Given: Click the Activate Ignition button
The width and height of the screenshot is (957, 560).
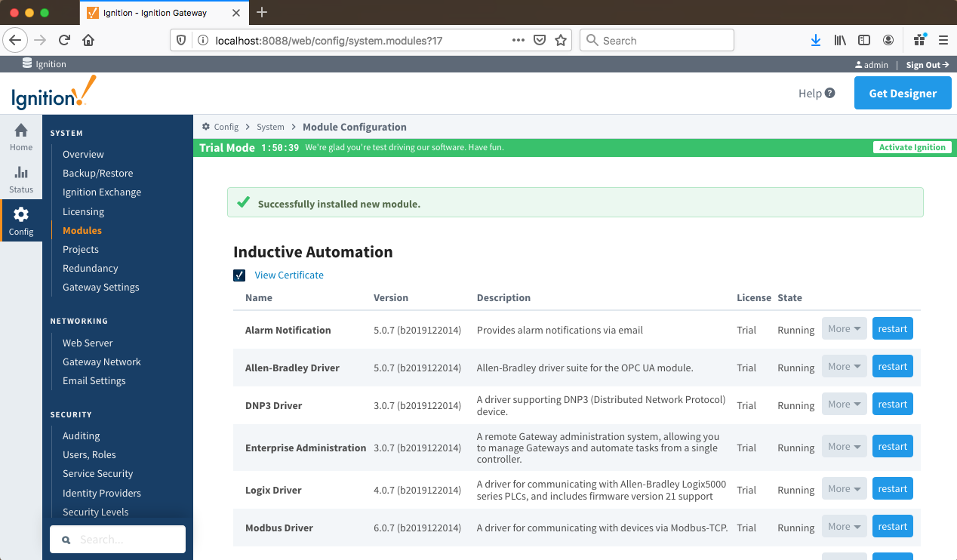Looking at the screenshot, I should [x=912, y=147].
